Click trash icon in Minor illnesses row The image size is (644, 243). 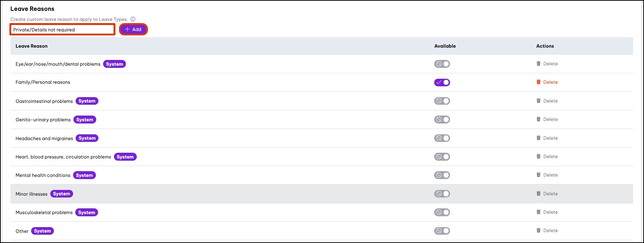click(x=538, y=194)
